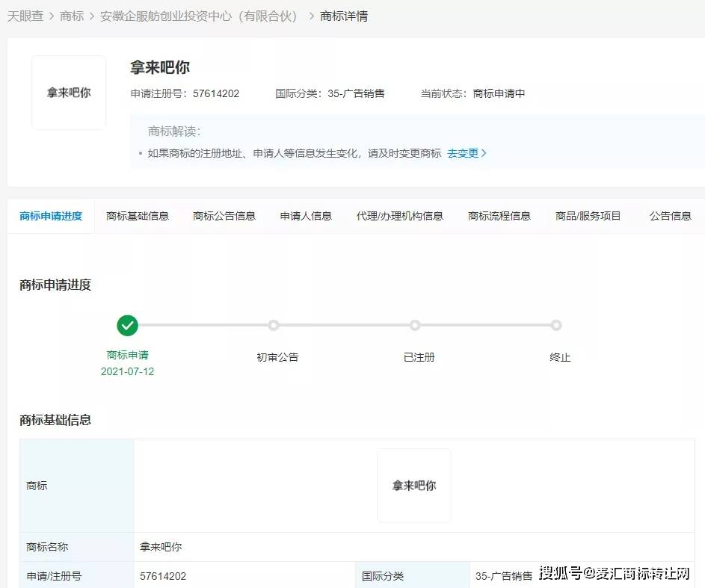This screenshot has height=588, width=705.
Task: Click 57614202 in 申请/注册号 table row
Action: [163, 576]
